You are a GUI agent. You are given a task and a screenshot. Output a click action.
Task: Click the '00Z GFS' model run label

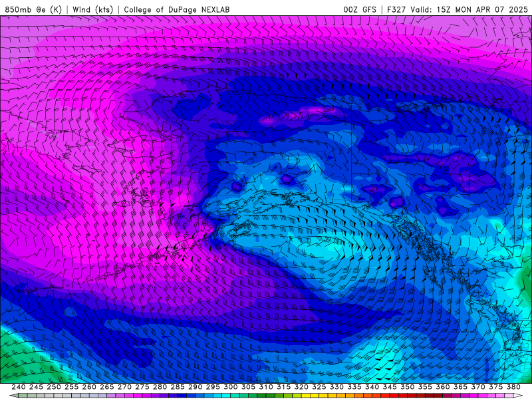(360, 9)
